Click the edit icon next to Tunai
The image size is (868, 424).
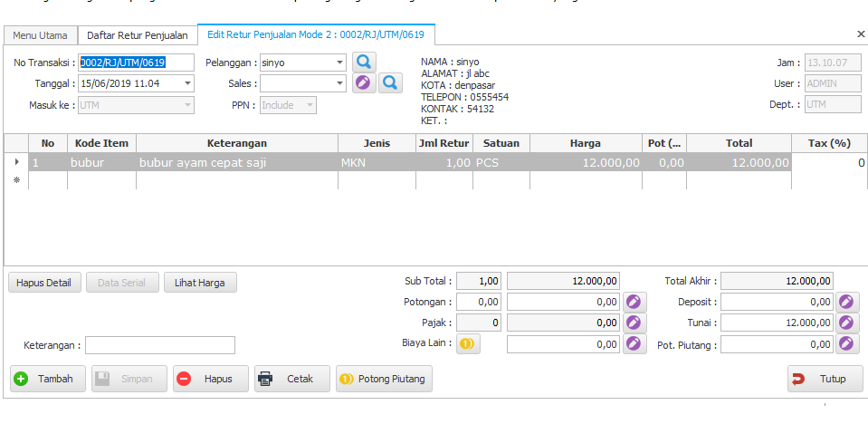[847, 323]
